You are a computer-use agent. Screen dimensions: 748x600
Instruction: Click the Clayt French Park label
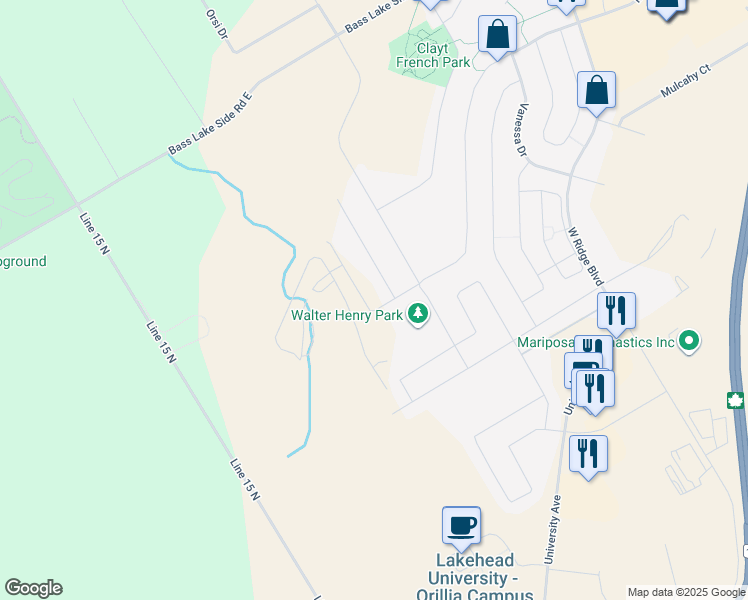pos(433,55)
